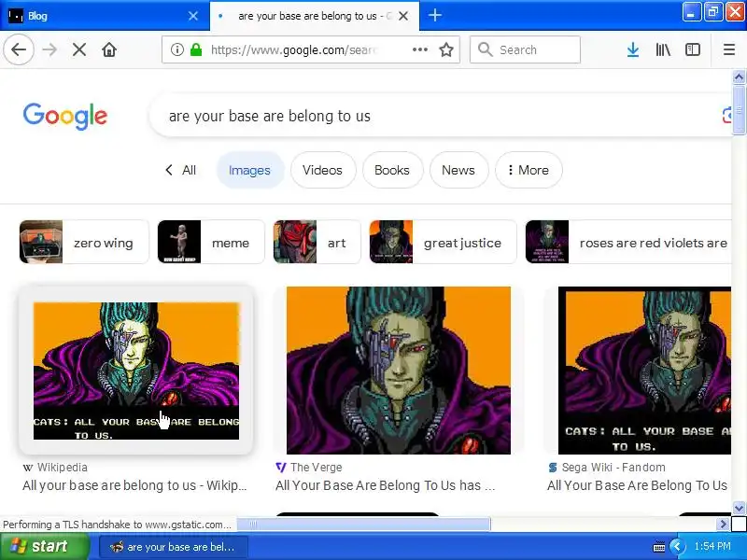Open the Library bookshelf icon
Viewport: 747px width, 560px height.
pyautogui.click(x=663, y=49)
